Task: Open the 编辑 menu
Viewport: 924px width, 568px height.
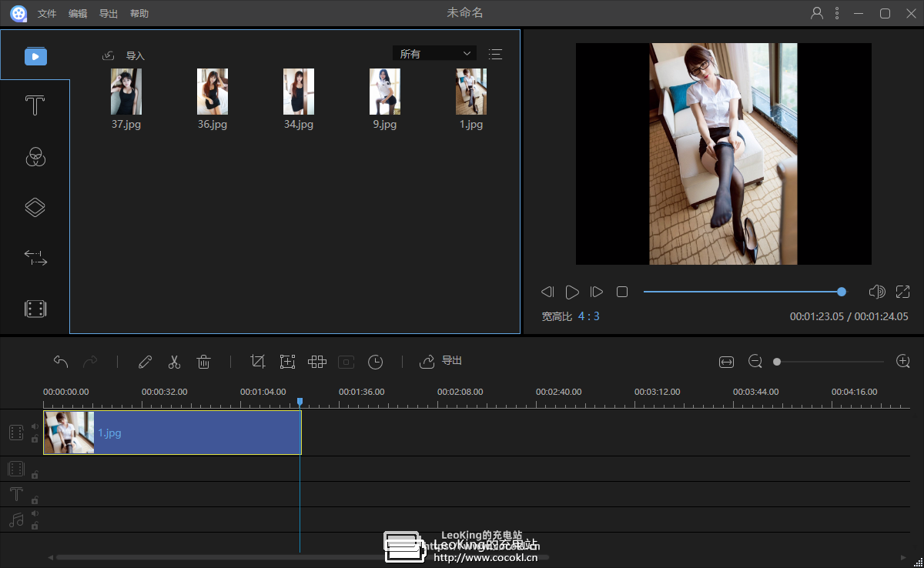Action: pos(78,14)
